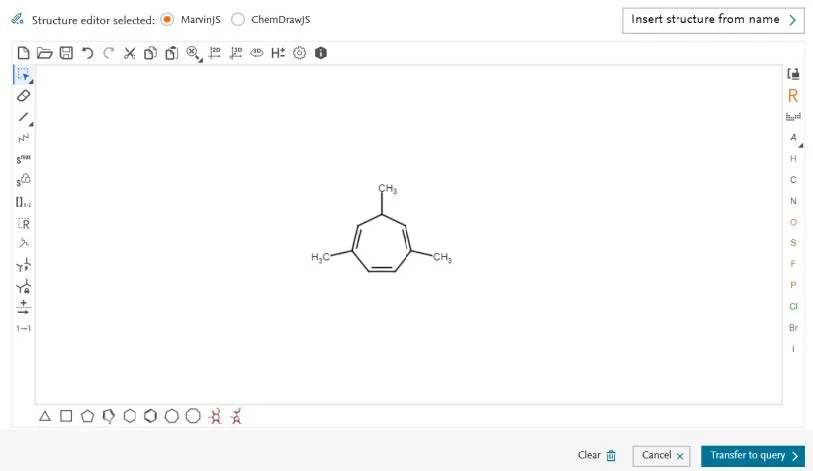Choose the Iodine atom I

(793, 349)
